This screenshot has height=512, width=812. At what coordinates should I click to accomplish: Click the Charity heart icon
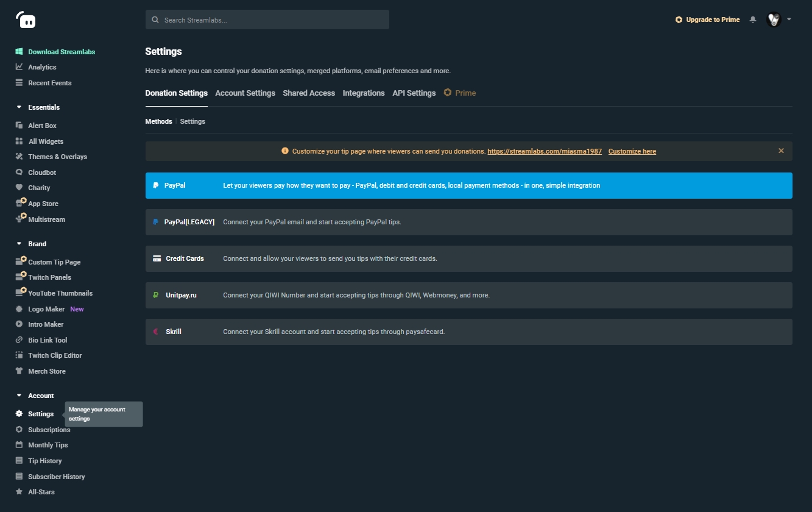19,188
